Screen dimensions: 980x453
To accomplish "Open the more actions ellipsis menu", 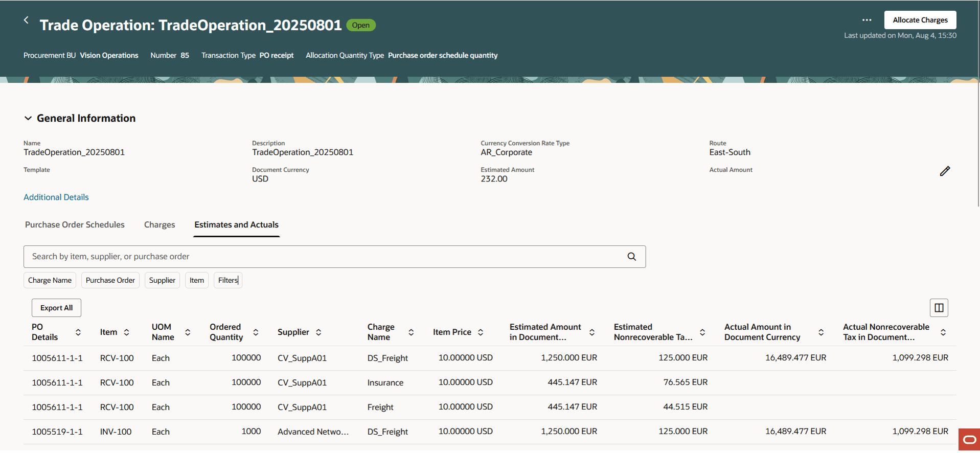I will [x=867, y=20].
